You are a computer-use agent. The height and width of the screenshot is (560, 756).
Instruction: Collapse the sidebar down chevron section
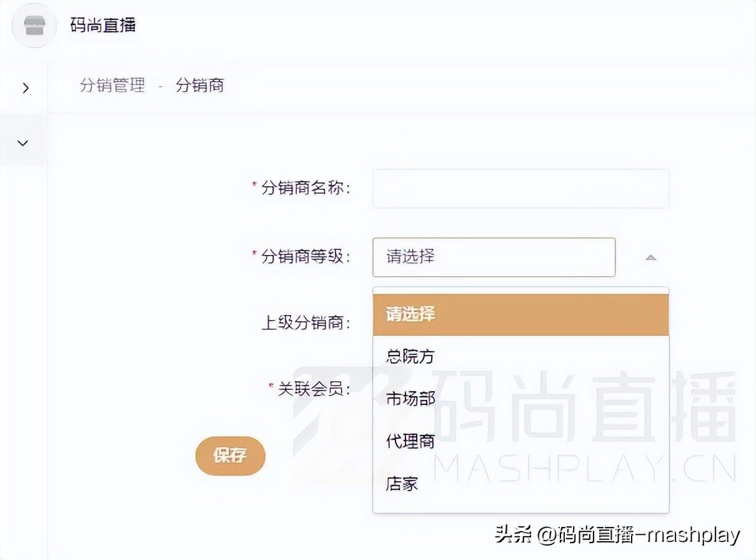pyautogui.click(x=23, y=143)
